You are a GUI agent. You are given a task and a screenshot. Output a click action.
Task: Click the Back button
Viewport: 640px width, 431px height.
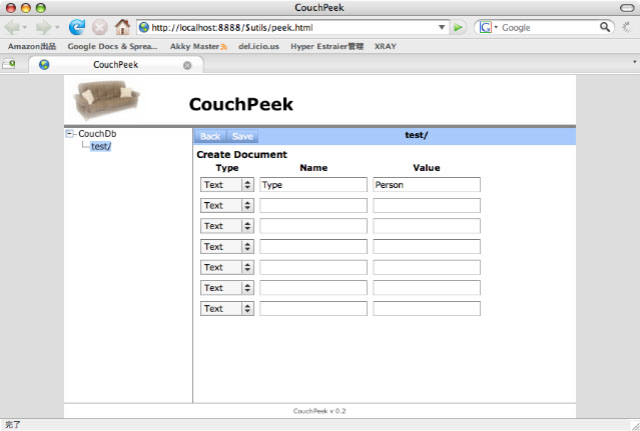click(210, 136)
